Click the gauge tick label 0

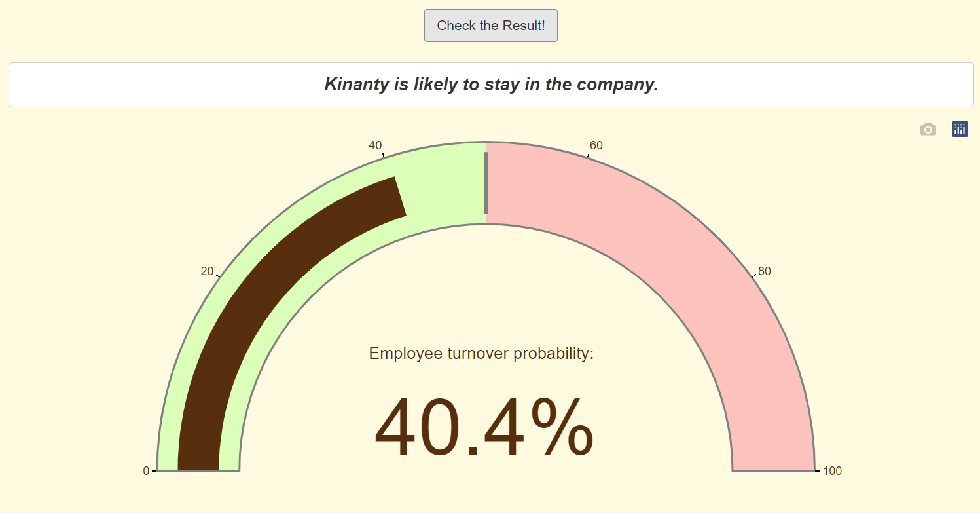pyautogui.click(x=146, y=470)
